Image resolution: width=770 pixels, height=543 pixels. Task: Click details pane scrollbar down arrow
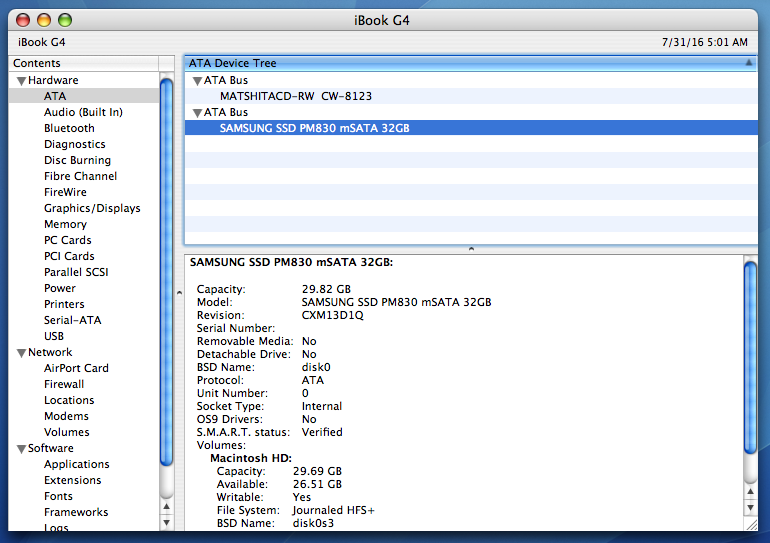click(750, 508)
